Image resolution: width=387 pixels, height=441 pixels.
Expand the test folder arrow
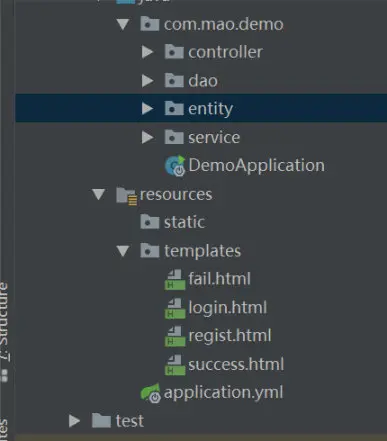(x=74, y=421)
